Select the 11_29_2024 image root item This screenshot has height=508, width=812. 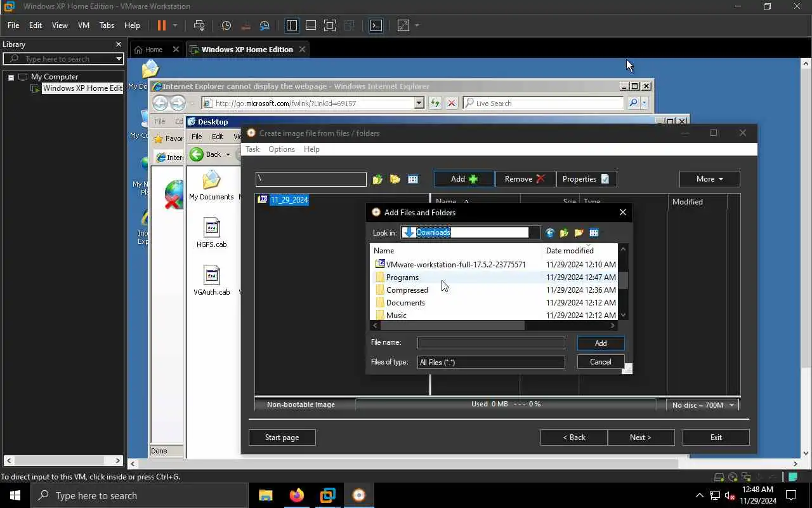[x=283, y=200]
